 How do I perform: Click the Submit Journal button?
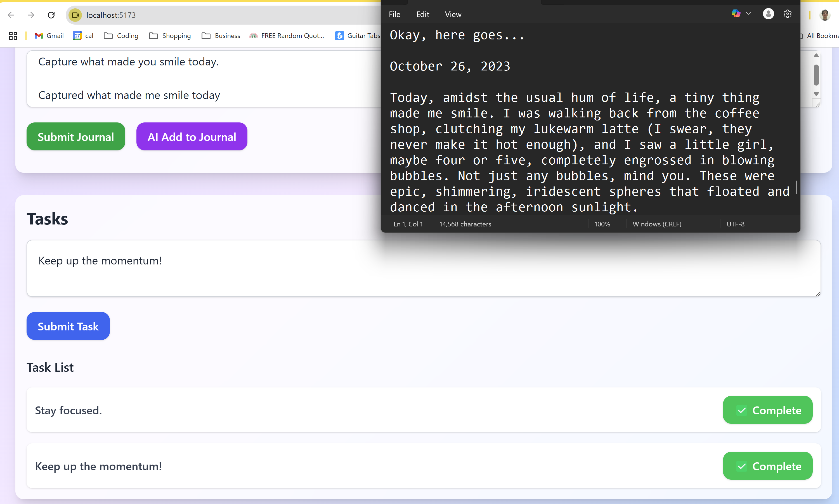coord(76,136)
